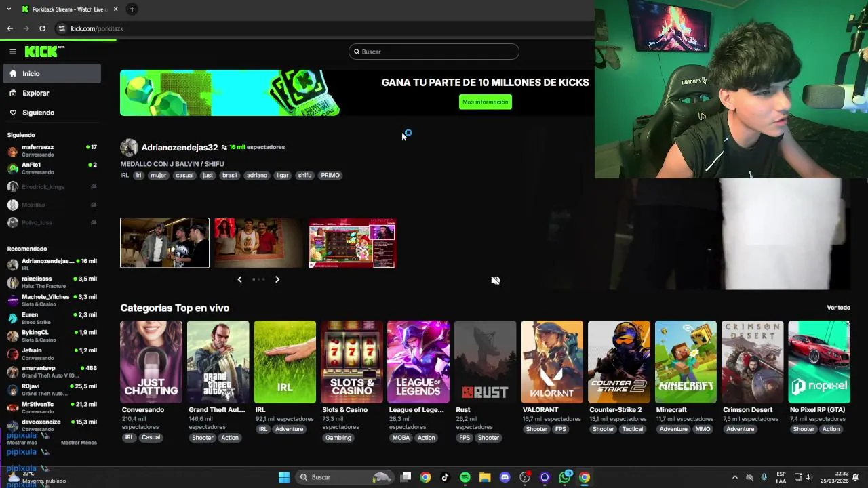The width and height of the screenshot is (868, 488).
Task: Go to Inicio in sidebar
Action: coord(52,73)
